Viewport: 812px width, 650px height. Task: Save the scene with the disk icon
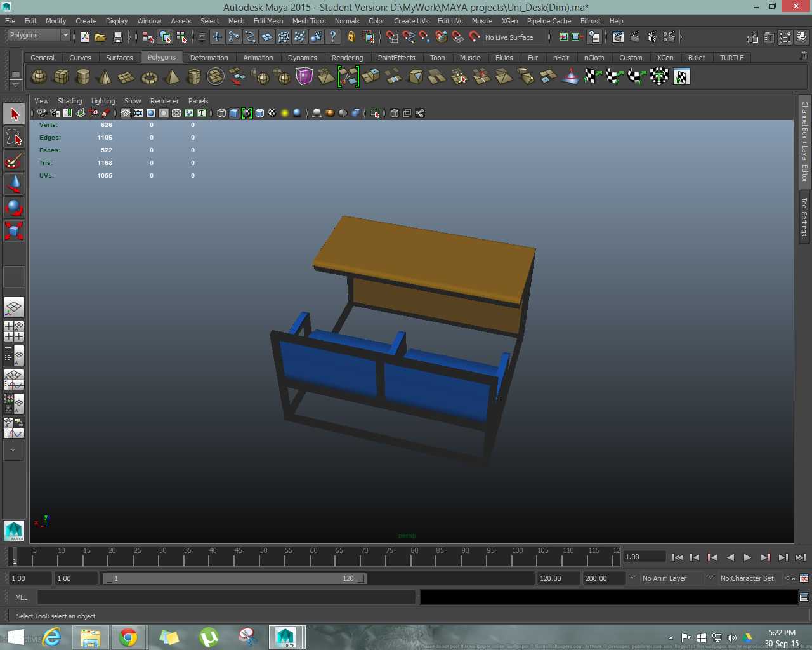[x=117, y=37]
